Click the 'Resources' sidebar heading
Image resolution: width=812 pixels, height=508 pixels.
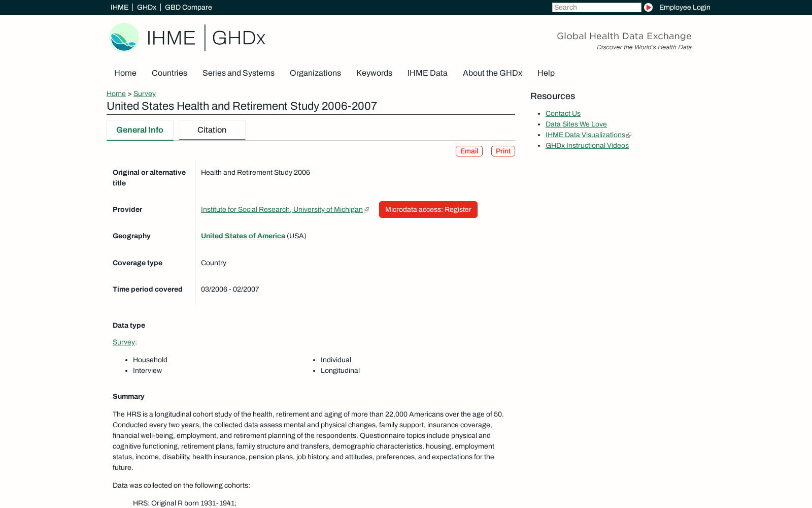tap(553, 96)
